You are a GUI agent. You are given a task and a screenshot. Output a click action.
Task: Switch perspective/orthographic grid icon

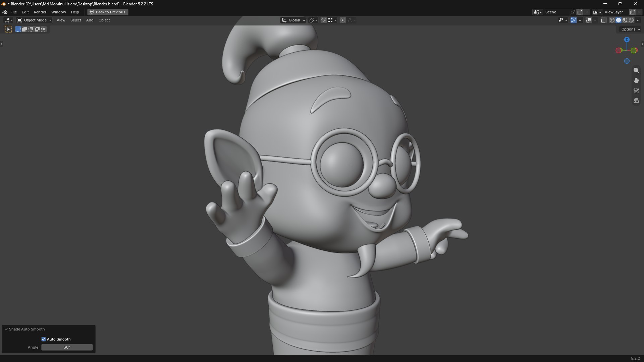636,101
